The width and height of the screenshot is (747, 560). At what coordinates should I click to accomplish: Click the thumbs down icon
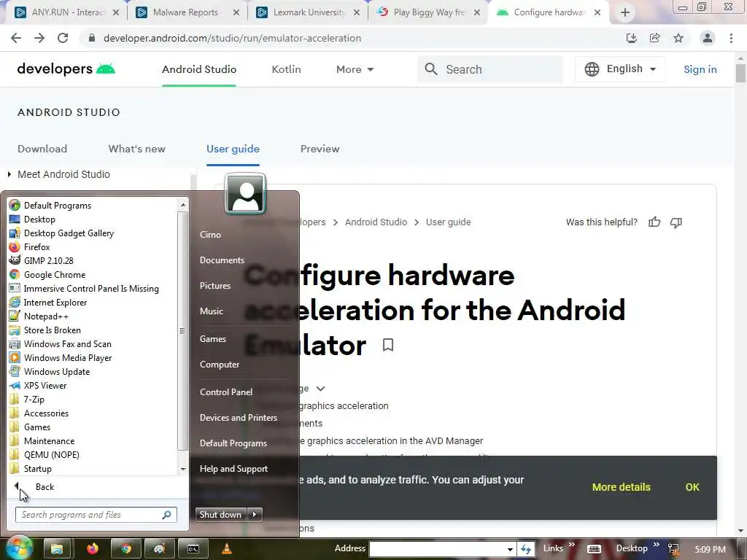[x=676, y=222]
